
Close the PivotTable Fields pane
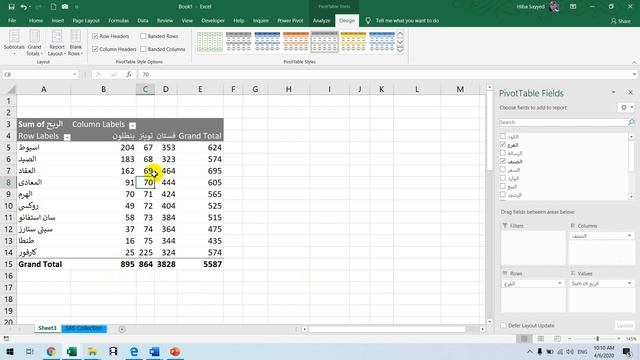(x=630, y=93)
